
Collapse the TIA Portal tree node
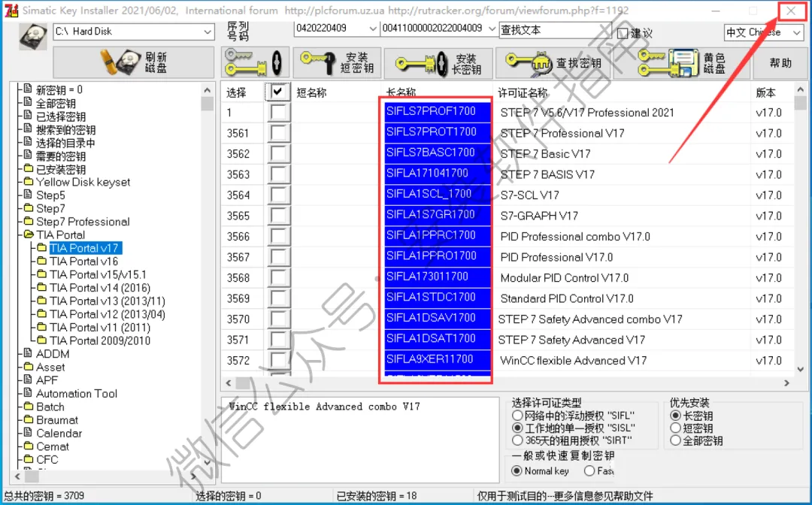point(29,235)
